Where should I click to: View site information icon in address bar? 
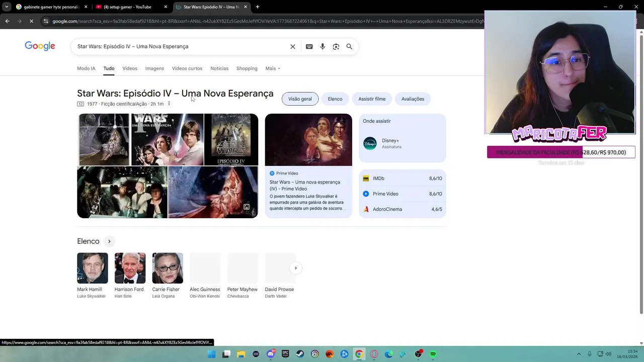(46, 21)
